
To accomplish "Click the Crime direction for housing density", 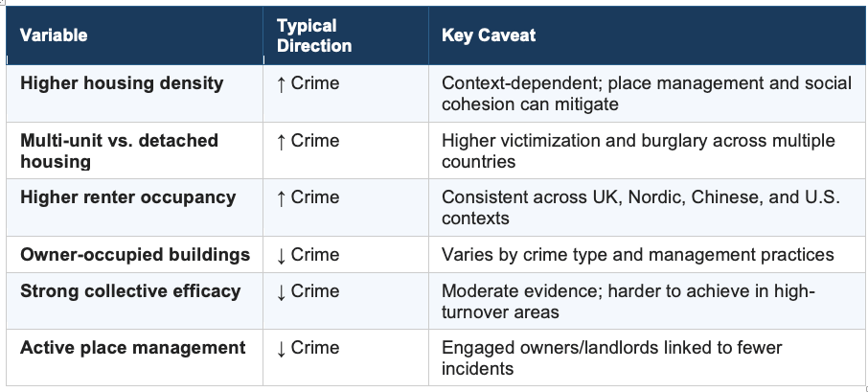I will coord(308,83).
